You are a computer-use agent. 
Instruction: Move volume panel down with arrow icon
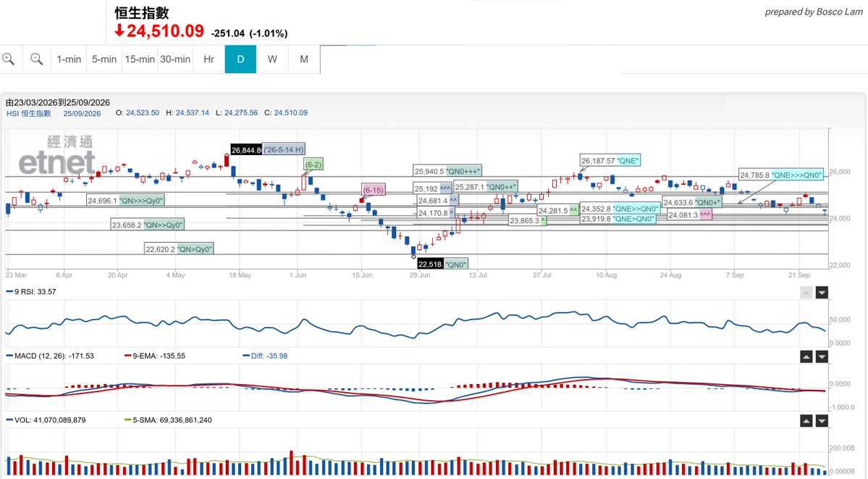click(x=822, y=421)
